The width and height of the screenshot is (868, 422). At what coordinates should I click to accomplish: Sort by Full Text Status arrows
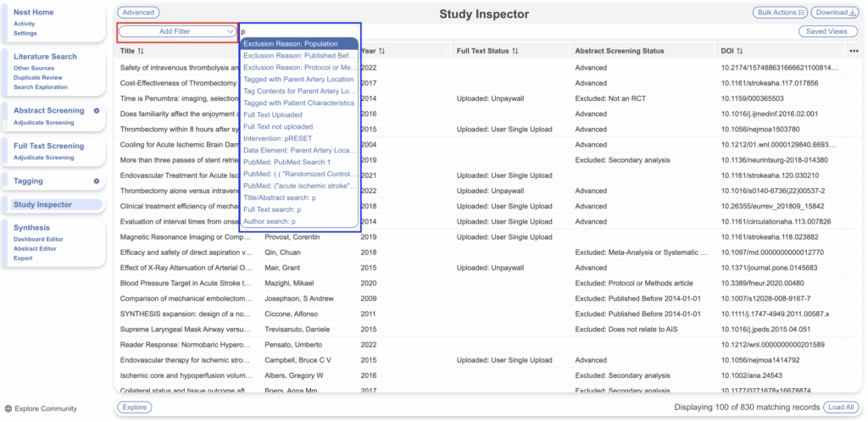tap(515, 51)
